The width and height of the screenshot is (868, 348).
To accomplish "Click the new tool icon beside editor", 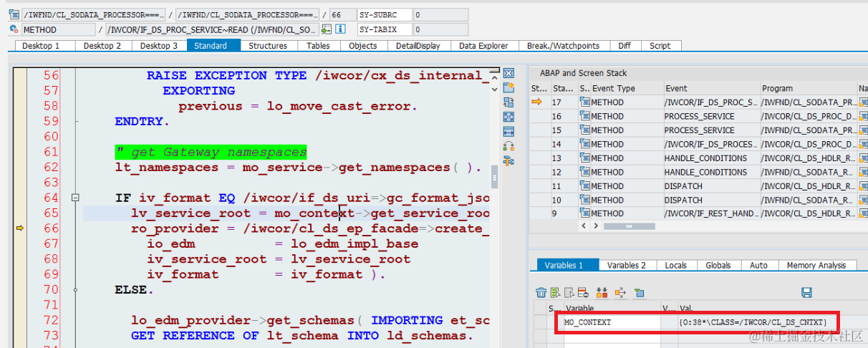I will click(x=509, y=87).
